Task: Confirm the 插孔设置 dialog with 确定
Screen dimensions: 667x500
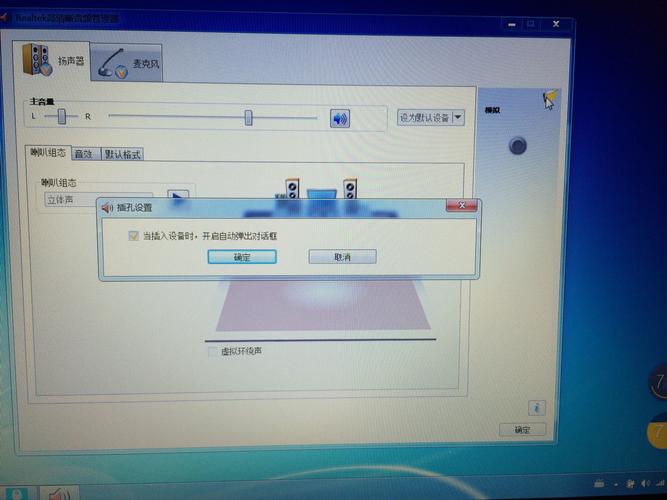Action: click(x=242, y=257)
